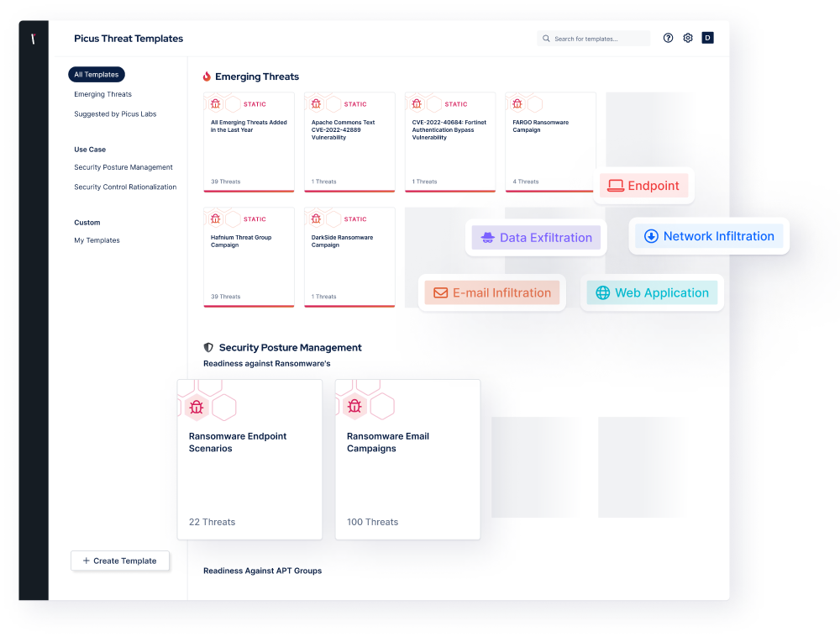The width and height of the screenshot is (840, 637).
Task: Open Suggested by Picus Labs
Action: (x=116, y=113)
